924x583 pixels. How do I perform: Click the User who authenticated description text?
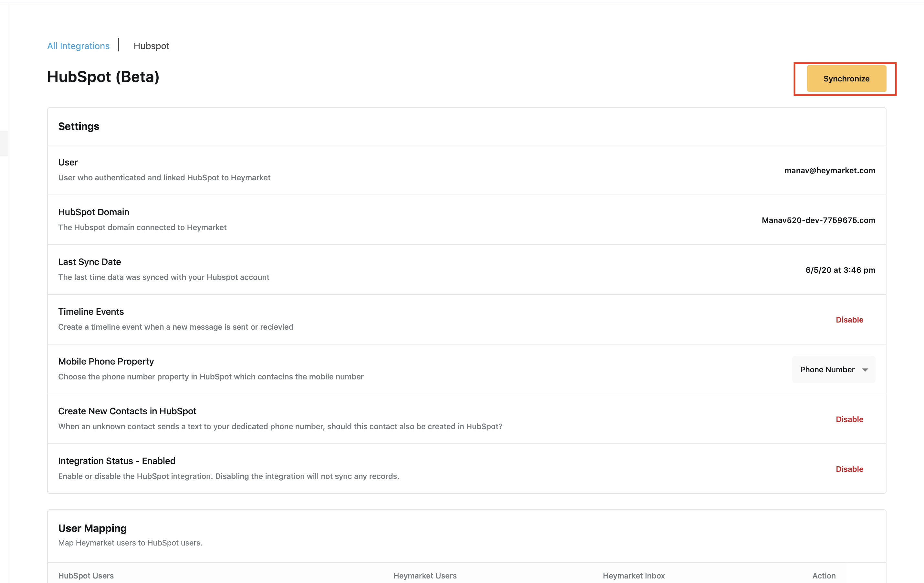tap(164, 178)
